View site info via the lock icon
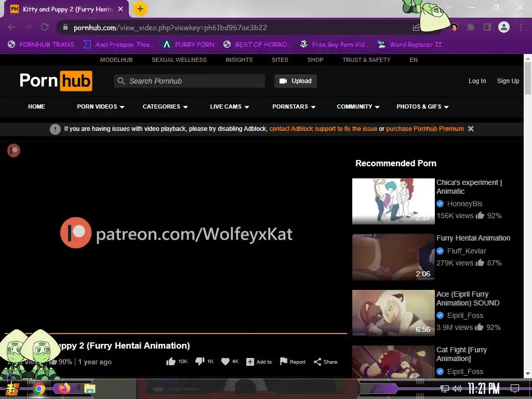This screenshot has width=532, height=399. click(x=65, y=27)
